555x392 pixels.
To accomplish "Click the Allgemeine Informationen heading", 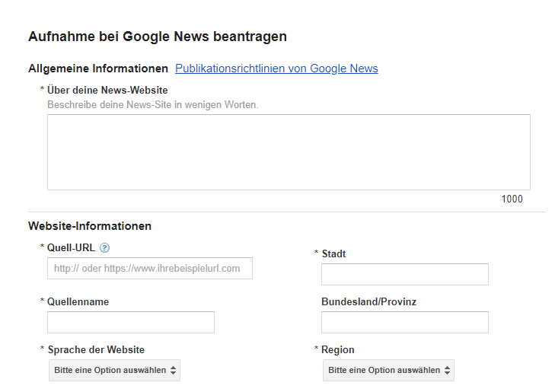I will tap(98, 69).
